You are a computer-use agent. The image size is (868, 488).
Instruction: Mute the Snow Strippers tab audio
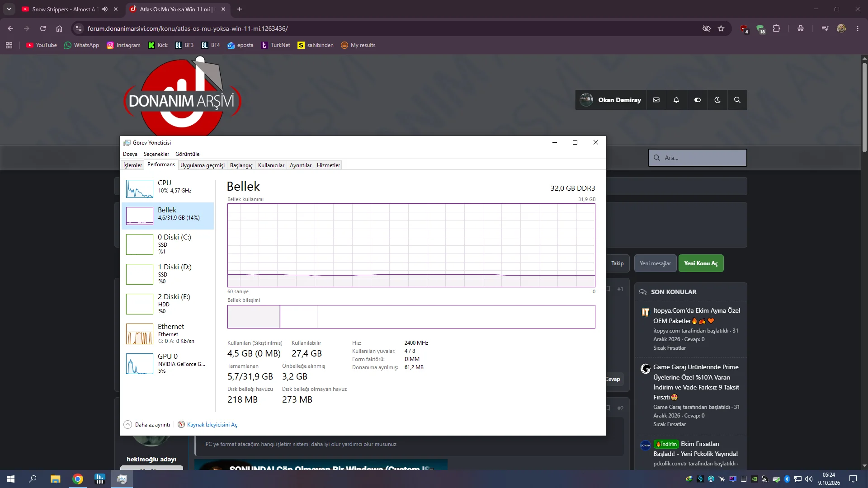tap(105, 9)
